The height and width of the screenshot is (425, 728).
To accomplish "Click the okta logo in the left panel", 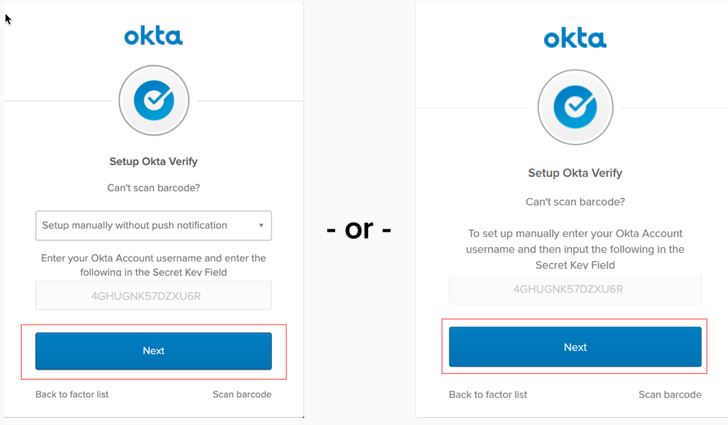I will pyautogui.click(x=153, y=36).
